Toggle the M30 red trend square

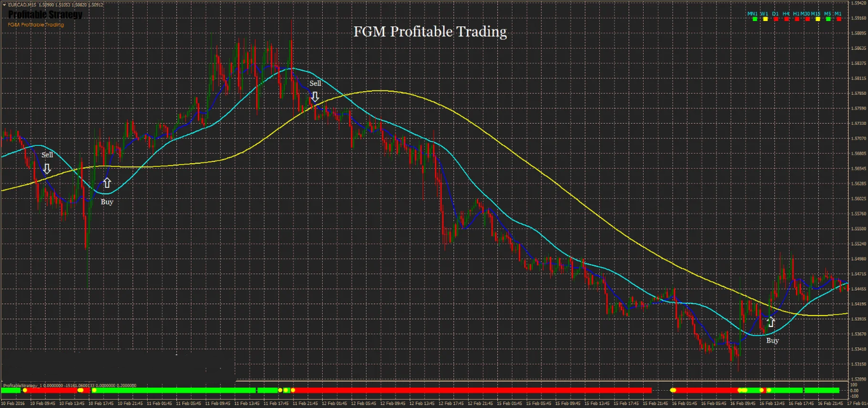coord(808,19)
